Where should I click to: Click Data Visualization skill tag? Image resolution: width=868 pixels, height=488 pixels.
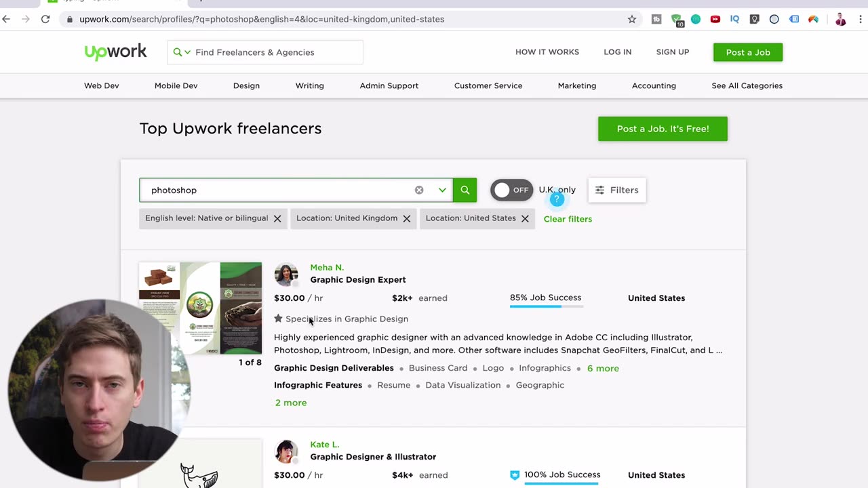click(463, 385)
